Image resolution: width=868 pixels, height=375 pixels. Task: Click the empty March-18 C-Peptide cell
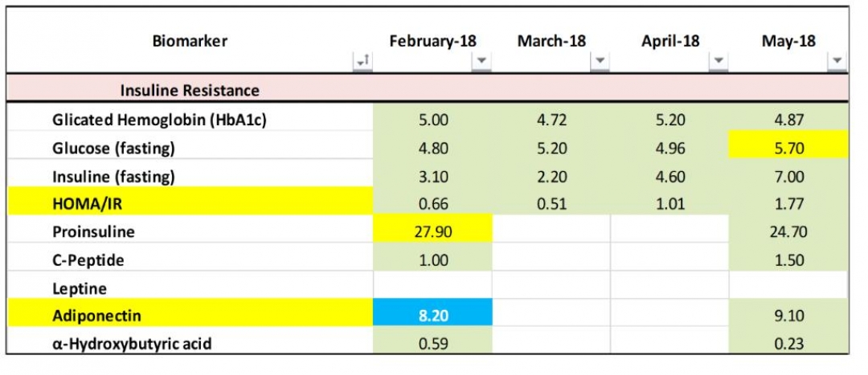point(551,260)
